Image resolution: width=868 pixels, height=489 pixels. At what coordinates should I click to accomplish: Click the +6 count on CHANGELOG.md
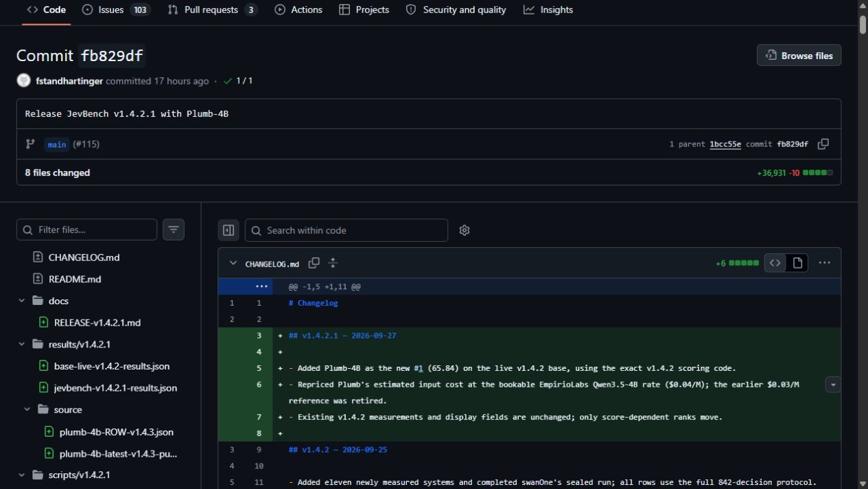[x=720, y=263]
